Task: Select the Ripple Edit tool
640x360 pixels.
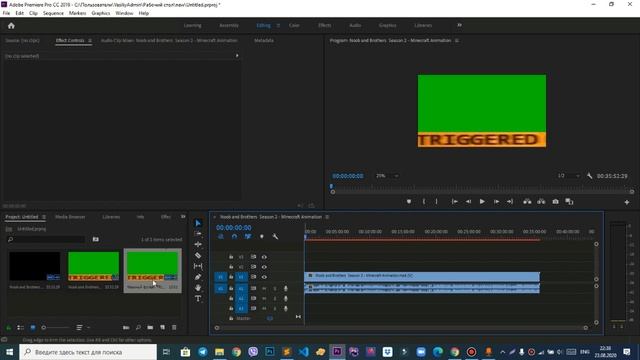Action: click(x=198, y=244)
